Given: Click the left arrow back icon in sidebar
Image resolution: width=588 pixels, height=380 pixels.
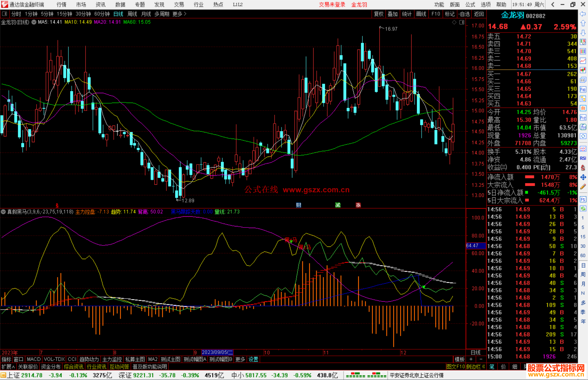Looking at the screenshot, I should [x=583, y=14].
